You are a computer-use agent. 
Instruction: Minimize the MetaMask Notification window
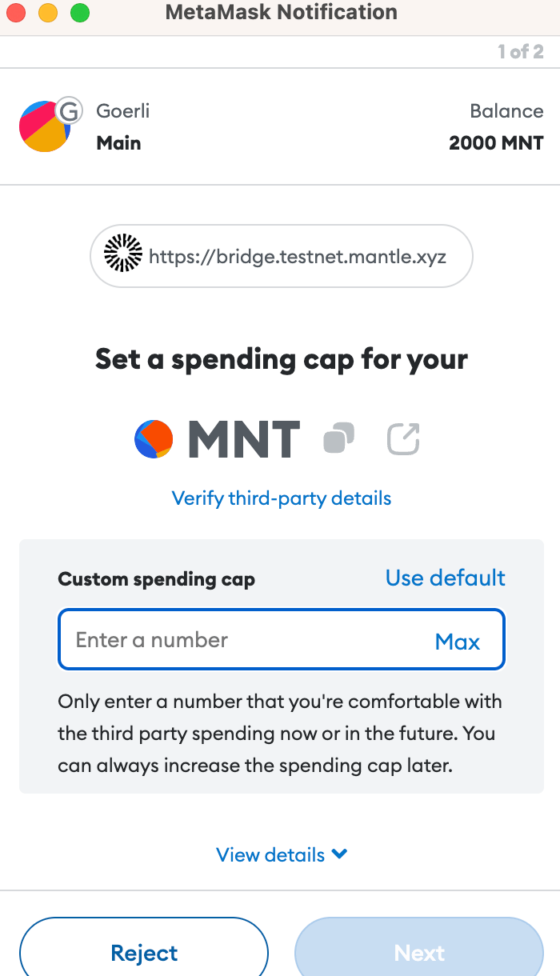pos(48,13)
